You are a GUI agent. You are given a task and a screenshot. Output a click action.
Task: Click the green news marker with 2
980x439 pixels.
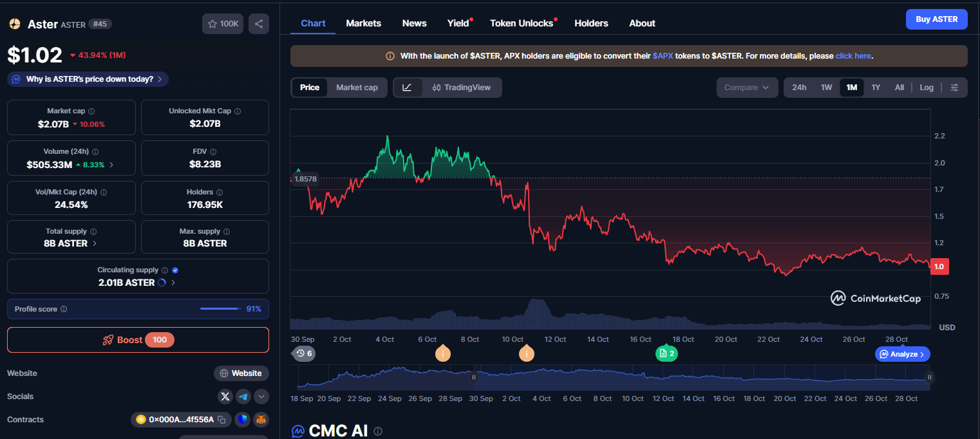(666, 353)
